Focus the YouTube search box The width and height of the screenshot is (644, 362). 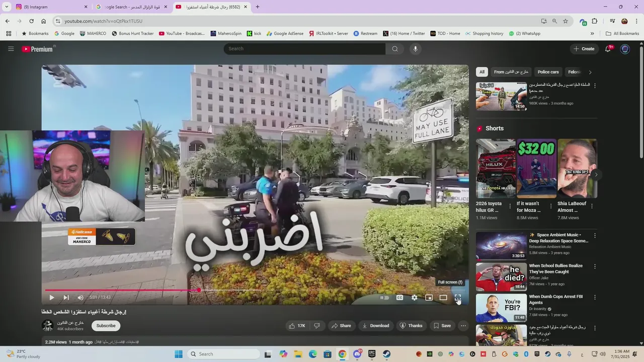click(x=304, y=49)
